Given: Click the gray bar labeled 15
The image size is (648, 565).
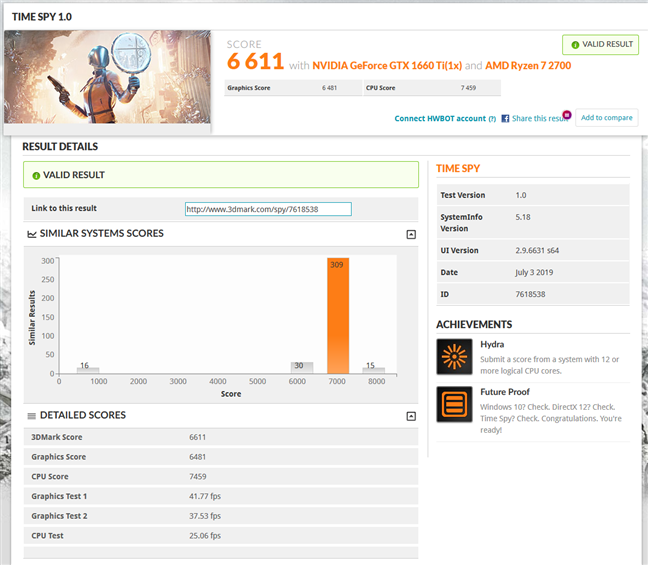Looking at the screenshot, I should tap(373, 370).
